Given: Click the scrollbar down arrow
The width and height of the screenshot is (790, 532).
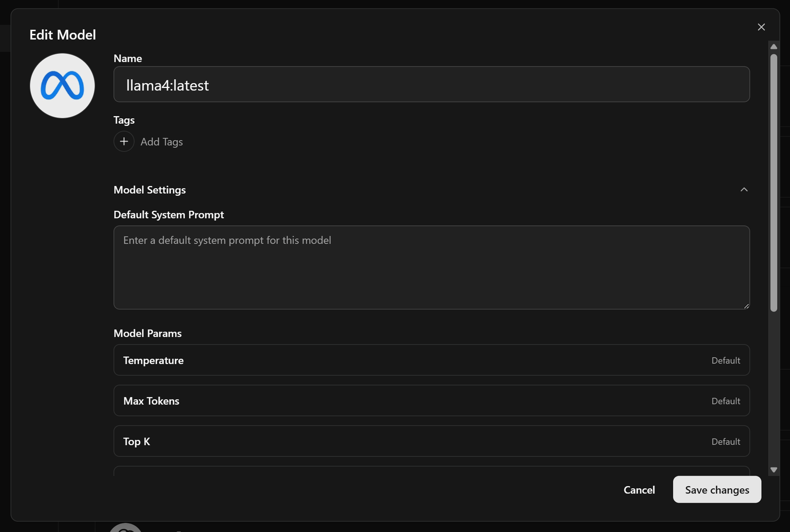Looking at the screenshot, I should click(774, 470).
